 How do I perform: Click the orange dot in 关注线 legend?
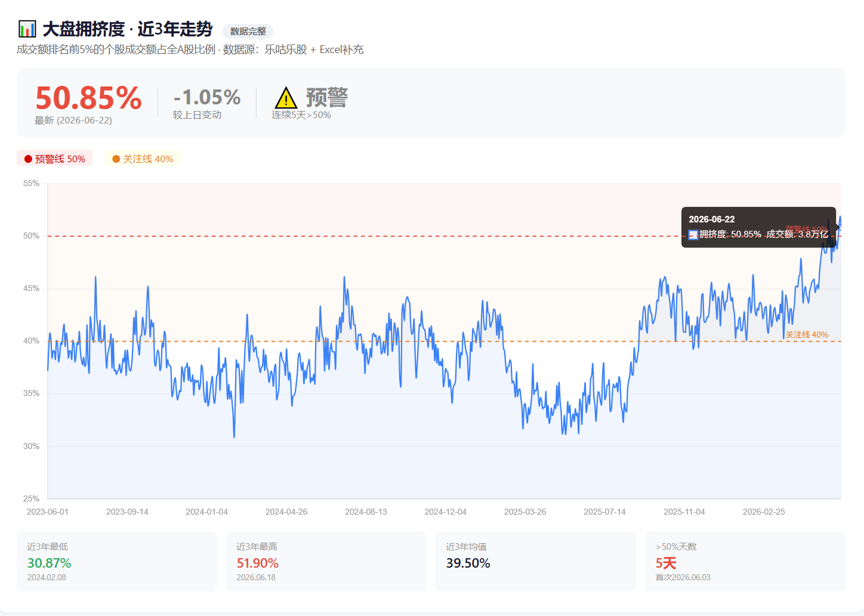click(116, 159)
